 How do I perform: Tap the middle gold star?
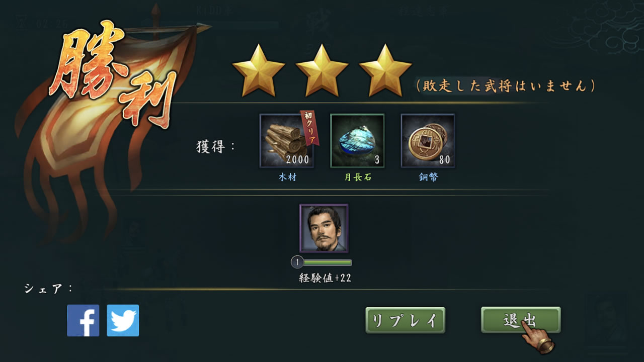[322, 70]
